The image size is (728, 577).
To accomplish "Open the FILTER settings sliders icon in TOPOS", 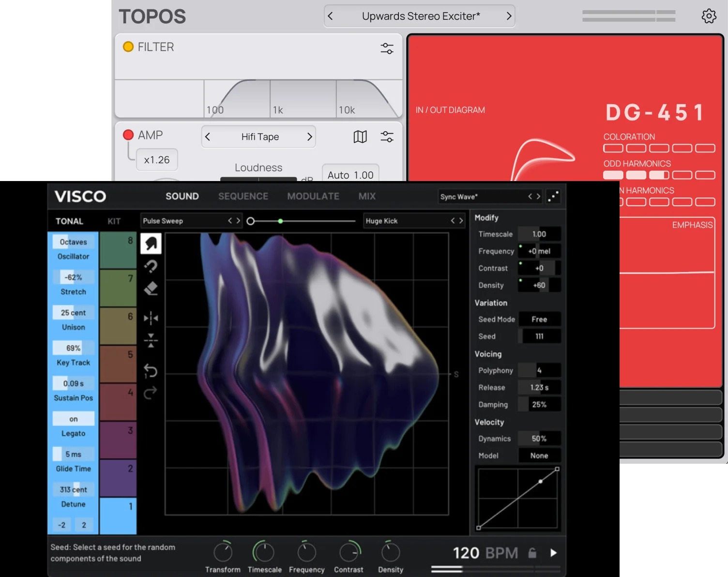I will click(x=387, y=48).
